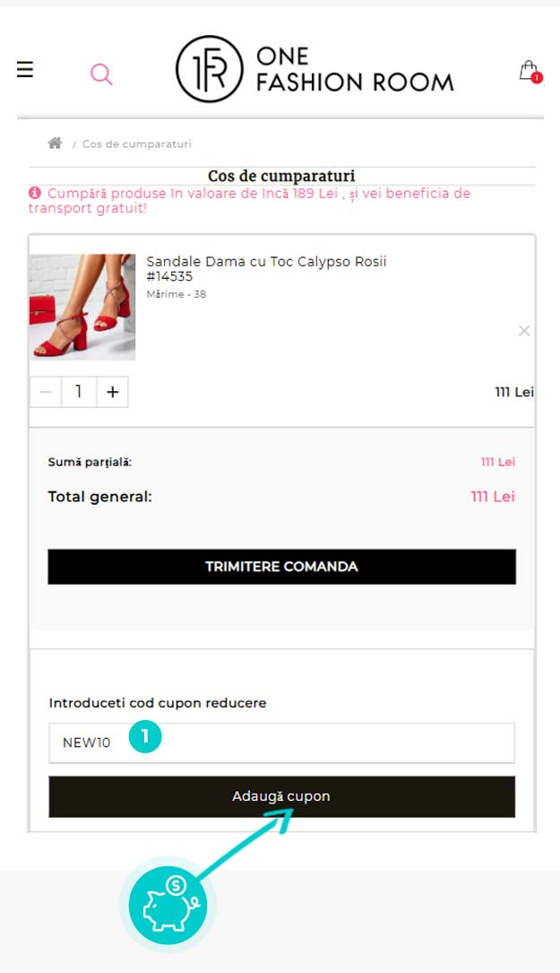Decrease product quantity with minus button

46,392
